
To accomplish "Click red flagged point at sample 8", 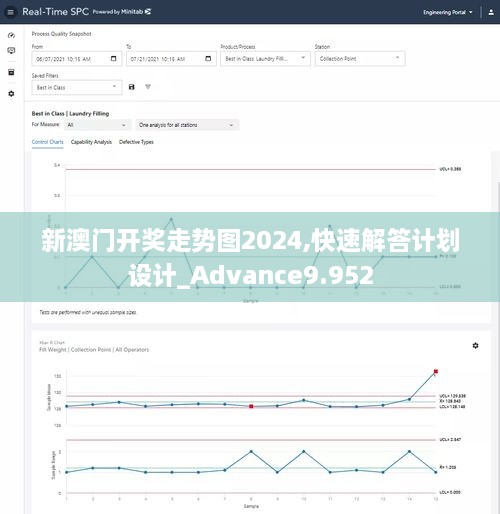I will click(251, 406).
